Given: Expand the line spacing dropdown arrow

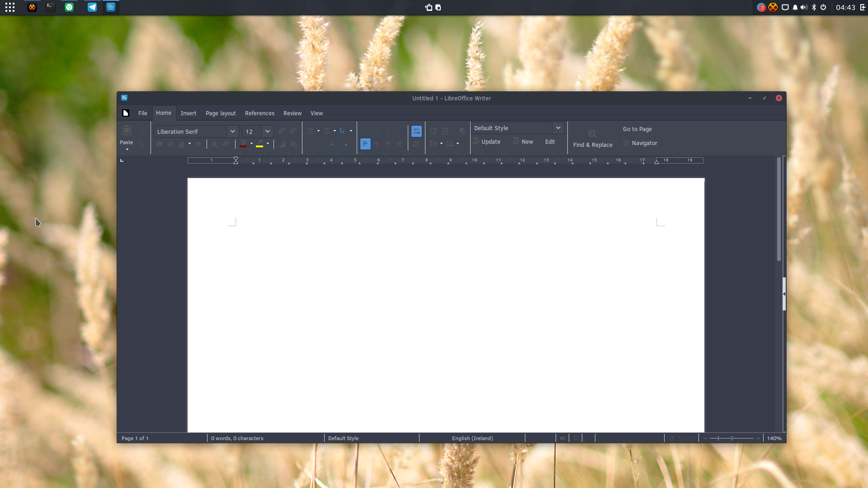Looking at the screenshot, I should tap(441, 144).
